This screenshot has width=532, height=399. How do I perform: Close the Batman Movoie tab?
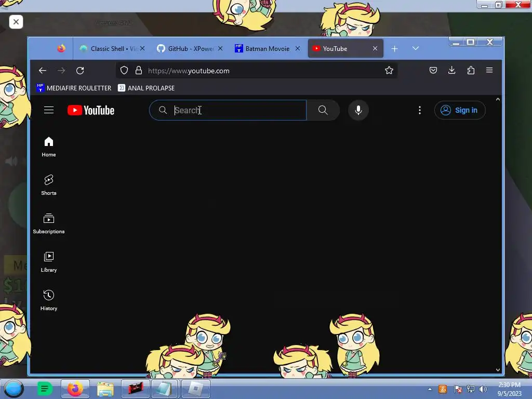(298, 48)
